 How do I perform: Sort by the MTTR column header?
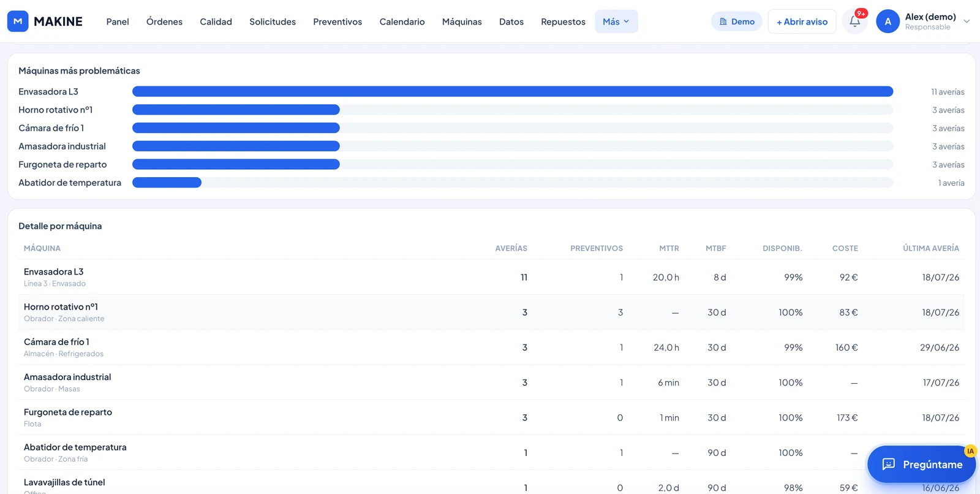pos(669,248)
